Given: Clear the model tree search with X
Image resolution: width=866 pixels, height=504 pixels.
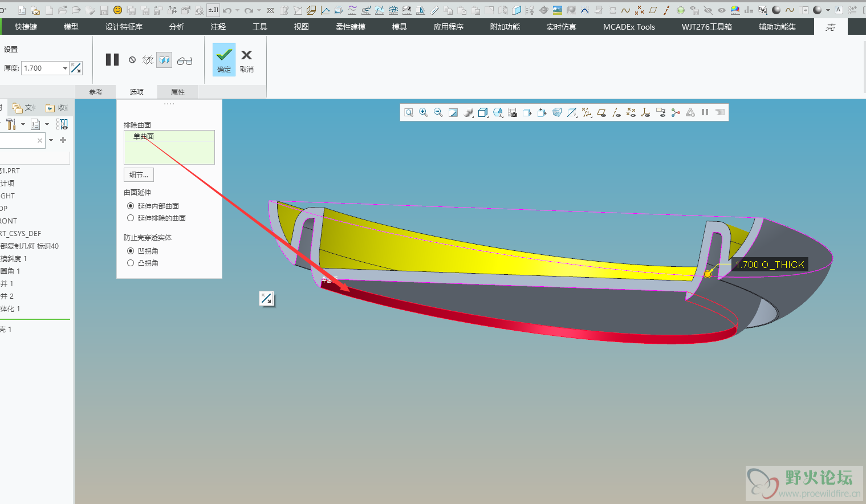Looking at the screenshot, I should (40, 140).
